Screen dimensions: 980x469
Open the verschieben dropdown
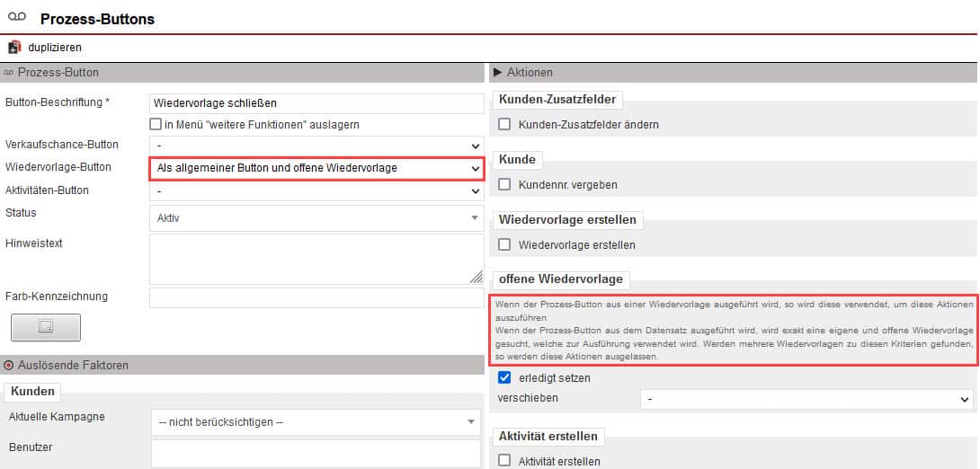click(806, 398)
